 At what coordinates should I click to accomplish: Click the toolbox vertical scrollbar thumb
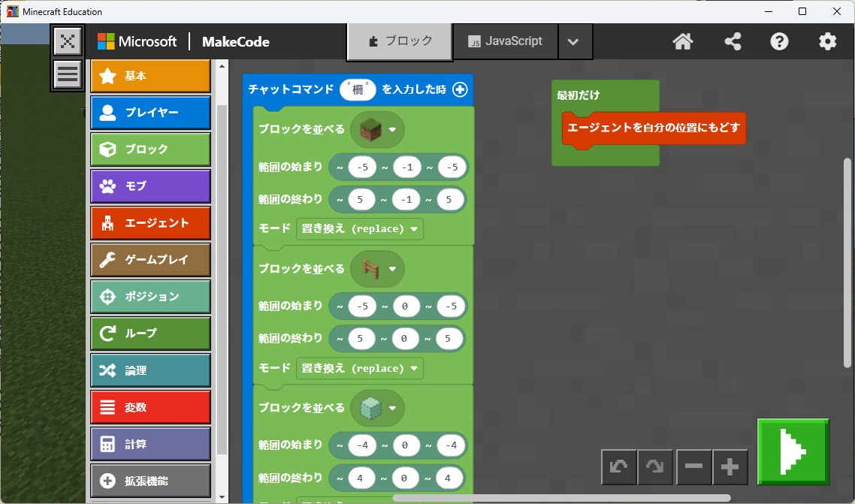click(222, 279)
